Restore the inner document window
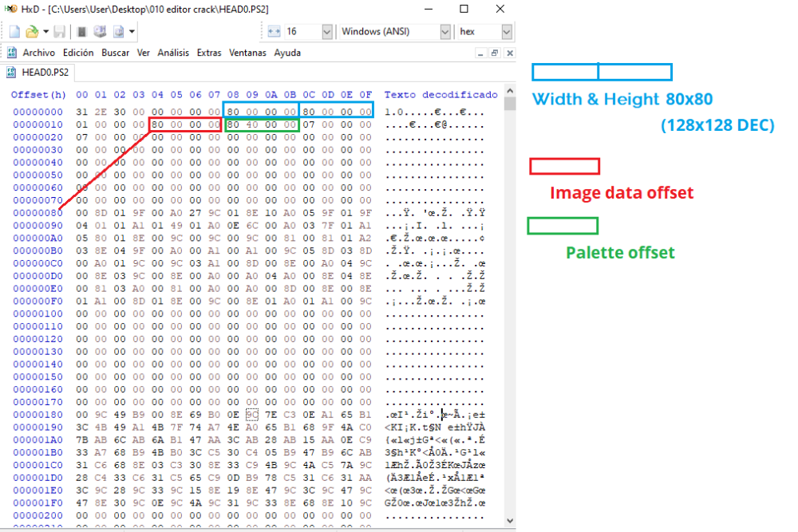The image size is (798, 532). pyautogui.click(x=494, y=53)
